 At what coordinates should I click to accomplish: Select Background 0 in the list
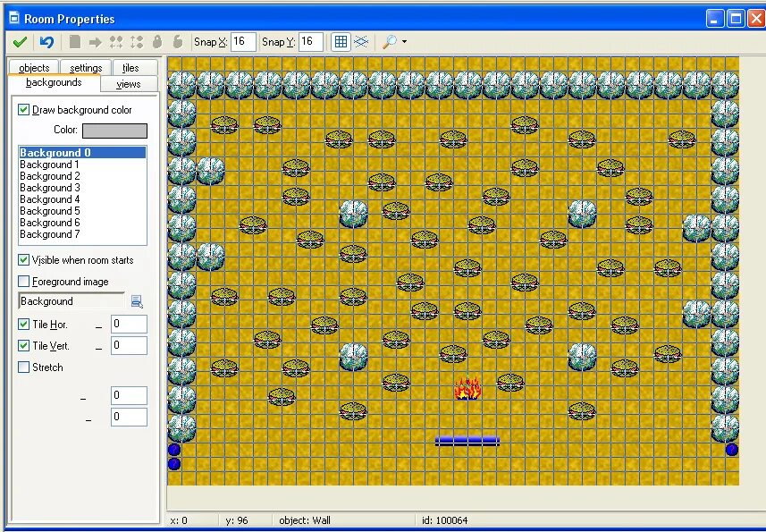pyautogui.click(x=82, y=152)
